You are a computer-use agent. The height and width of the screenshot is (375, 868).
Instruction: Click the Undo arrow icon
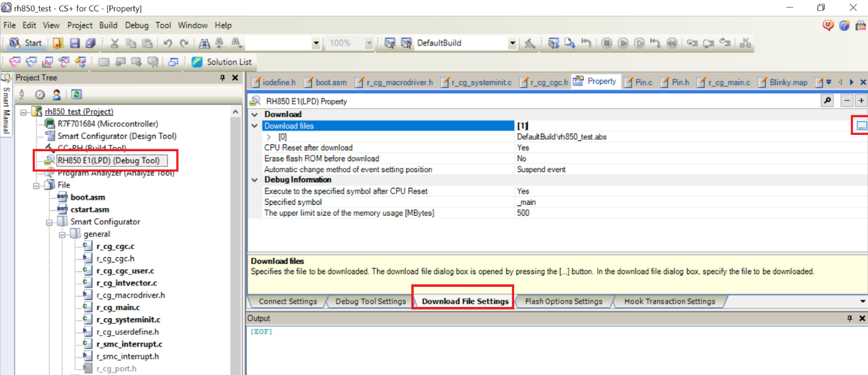tap(168, 43)
